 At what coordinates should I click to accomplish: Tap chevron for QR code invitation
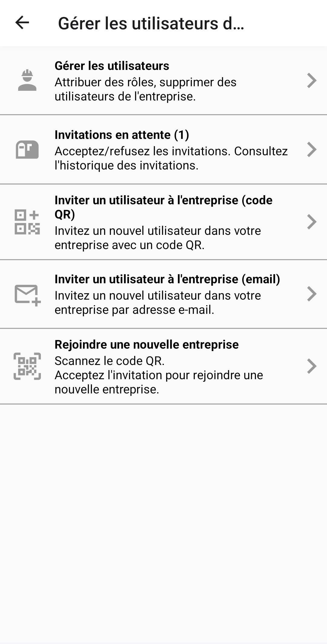(x=312, y=222)
